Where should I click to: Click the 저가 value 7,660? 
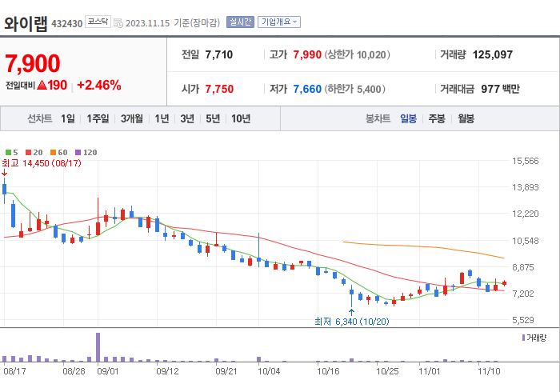(x=307, y=89)
